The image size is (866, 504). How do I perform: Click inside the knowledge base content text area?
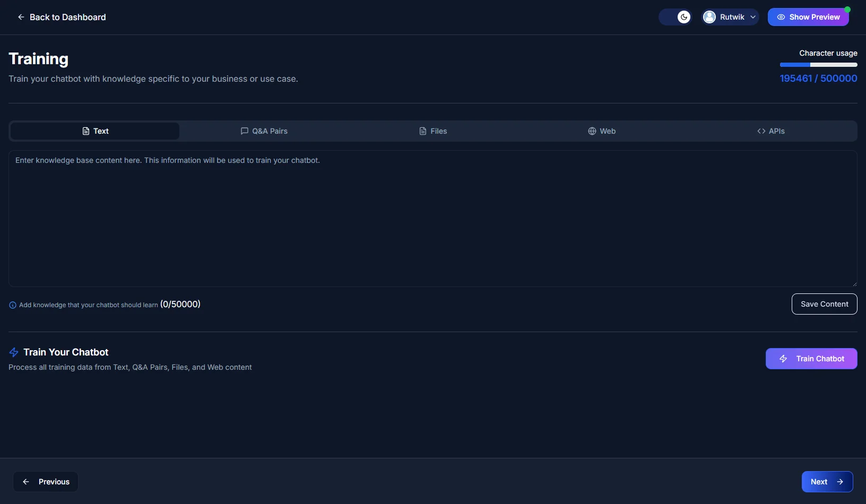click(x=432, y=219)
